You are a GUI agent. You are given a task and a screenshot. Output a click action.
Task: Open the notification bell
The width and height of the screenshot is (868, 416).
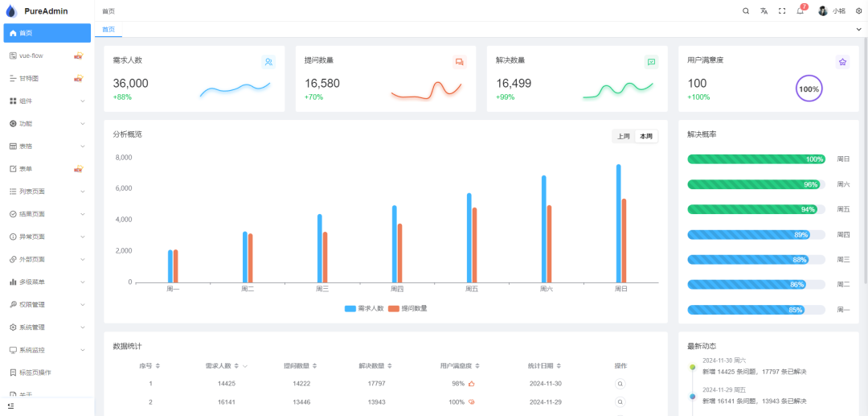click(800, 11)
